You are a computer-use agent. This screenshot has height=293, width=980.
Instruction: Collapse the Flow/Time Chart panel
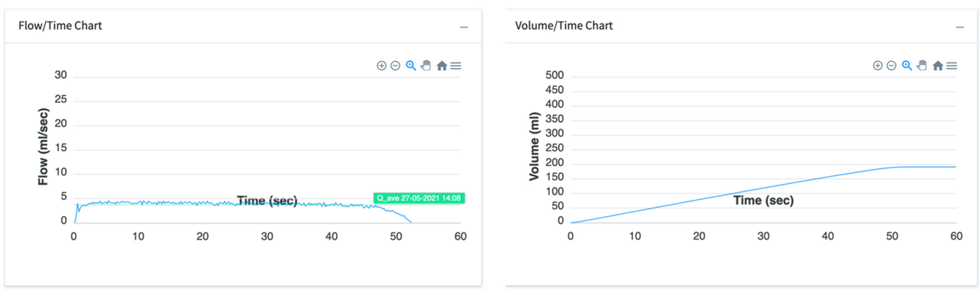coord(464,27)
